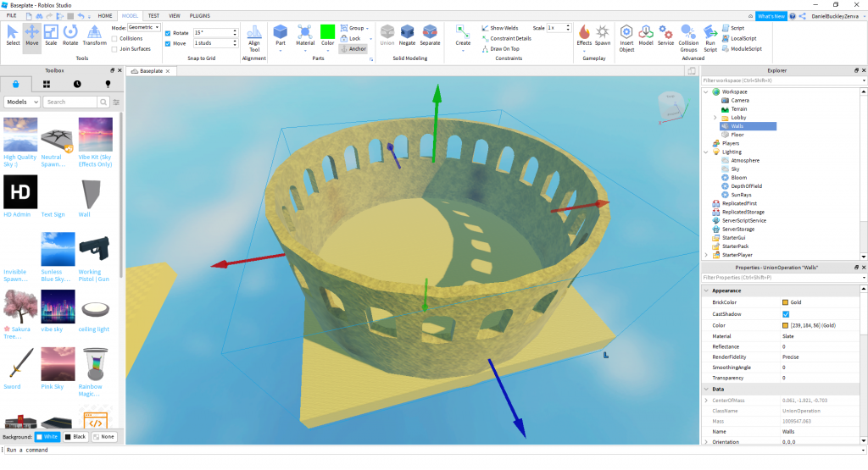Uncheck CastShadow property
This screenshot has height=470, width=868.
[785, 313]
